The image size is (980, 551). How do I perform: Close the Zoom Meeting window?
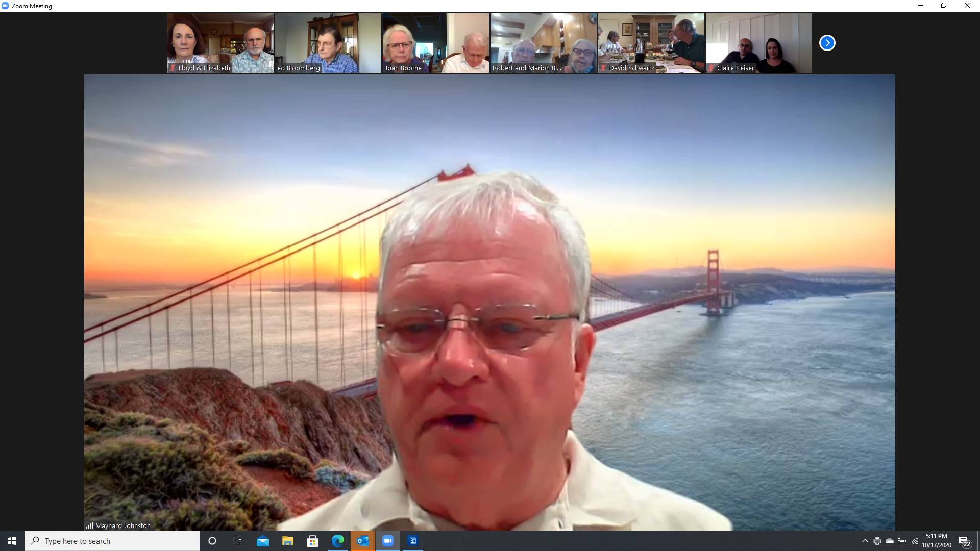[x=967, y=6]
